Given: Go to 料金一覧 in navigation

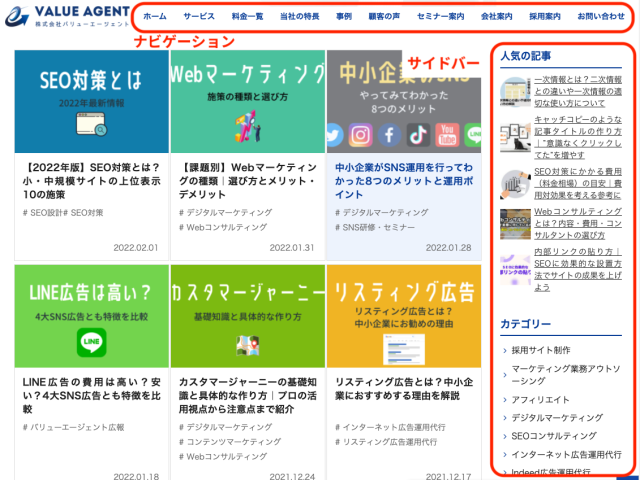Looking at the screenshot, I should (247, 16).
